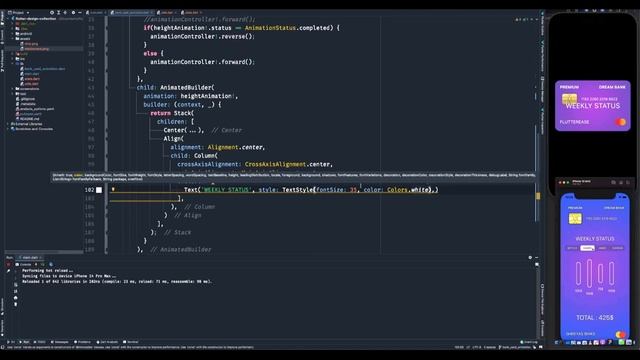This screenshot has height=360, width=640.
Task: Expand the build folder arrow
Action: (x=13, y=53)
